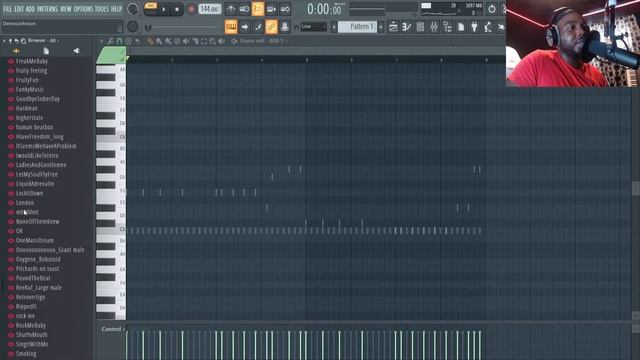The height and width of the screenshot is (360, 640).
Task: Open the VIEW menu
Action: 65,9
